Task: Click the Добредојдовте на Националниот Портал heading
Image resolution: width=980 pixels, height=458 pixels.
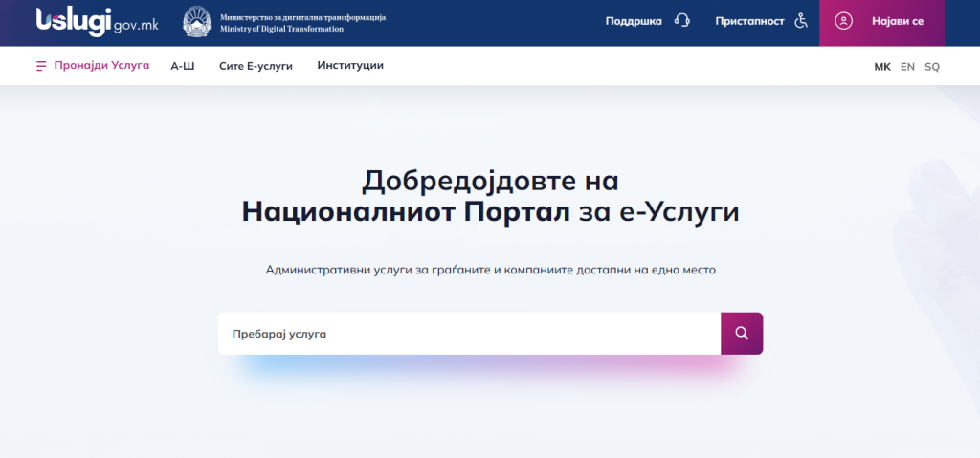Action: click(x=490, y=196)
